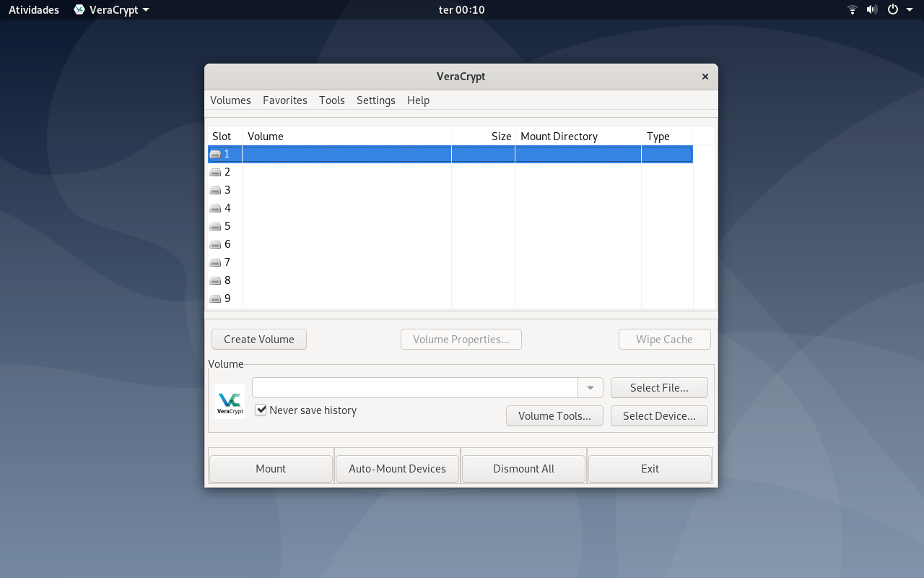
Task: Select drive slot 6 icon
Action: coord(215,244)
